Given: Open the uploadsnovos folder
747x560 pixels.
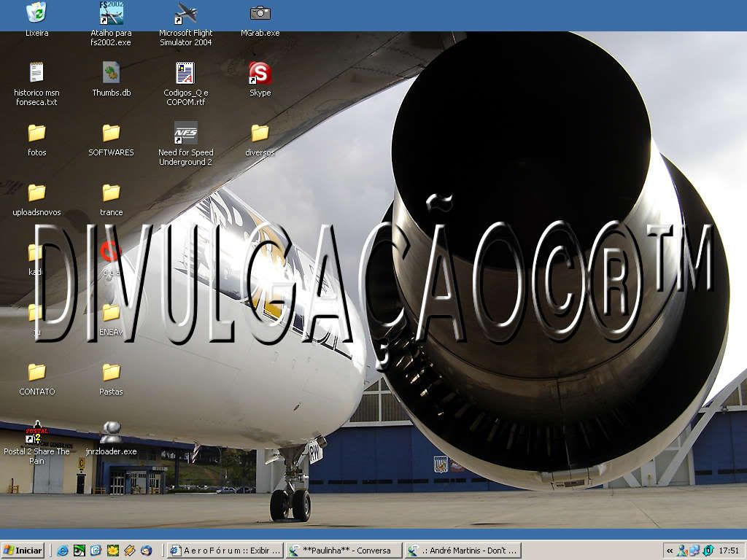Looking at the screenshot, I should pos(36,192).
